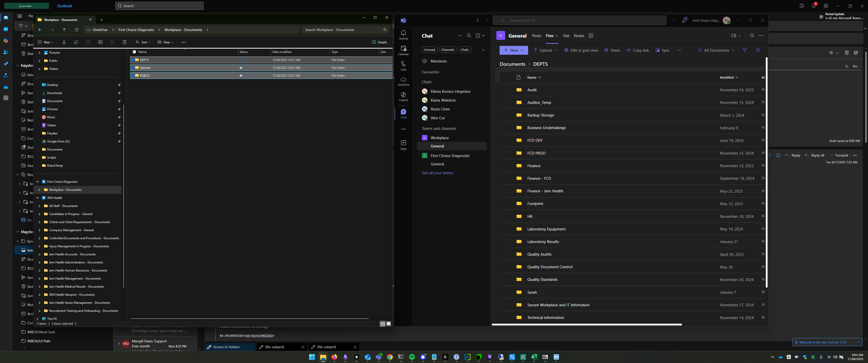Image resolution: width=868 pixels, height=363 pixels.
Task: Open Spotify from the taskbar
Action: 412,357
